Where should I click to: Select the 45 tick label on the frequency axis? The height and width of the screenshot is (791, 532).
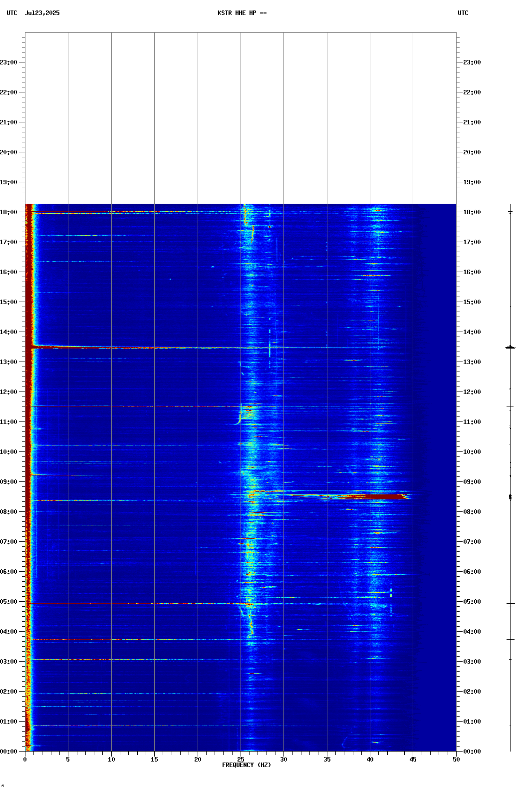pyautogui.click(x=413, y=760)
